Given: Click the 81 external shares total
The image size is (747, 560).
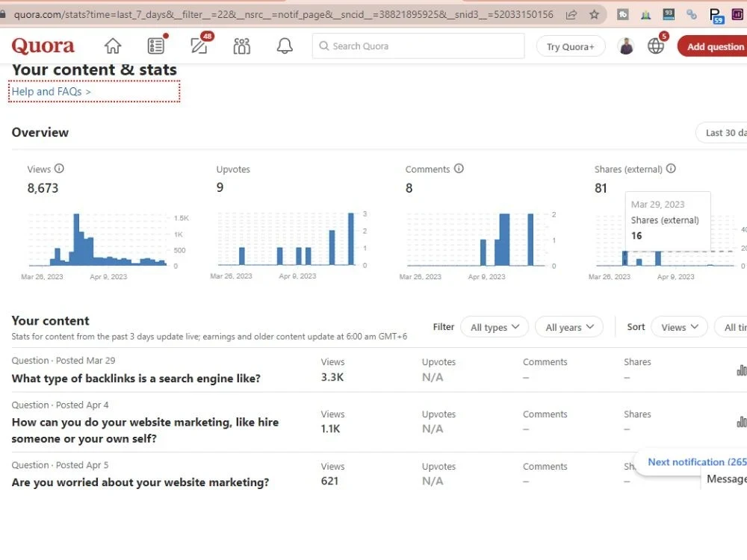Looking at the screenshot, I should [601, 188].
